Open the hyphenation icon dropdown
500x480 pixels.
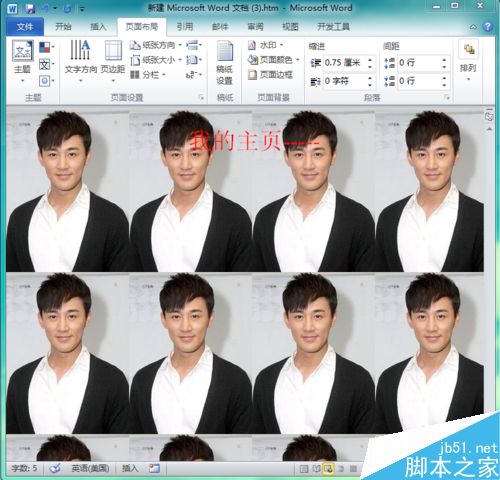point(194,75)
